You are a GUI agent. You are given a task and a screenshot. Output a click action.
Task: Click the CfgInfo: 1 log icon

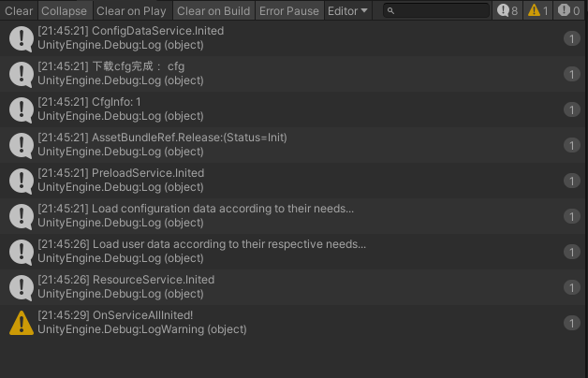pyautogui.click(x=22, y=109)
